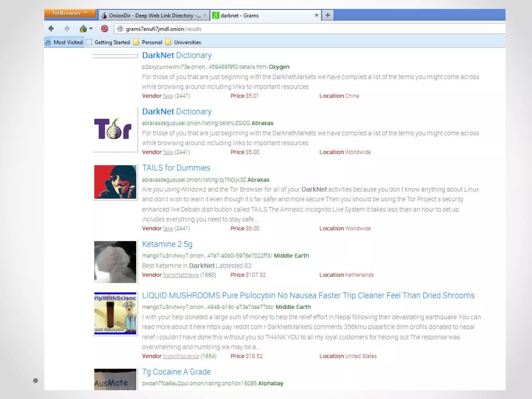The height and width of the screenshot is (399, 532).
Task: Click the Location Netherlands text
Action: 346,275
